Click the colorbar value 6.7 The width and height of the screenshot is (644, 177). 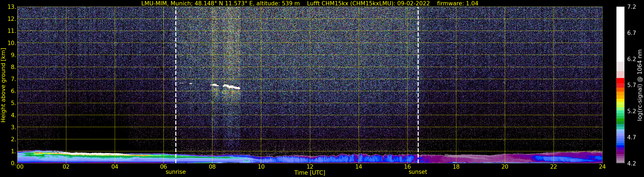coord(632,33)
